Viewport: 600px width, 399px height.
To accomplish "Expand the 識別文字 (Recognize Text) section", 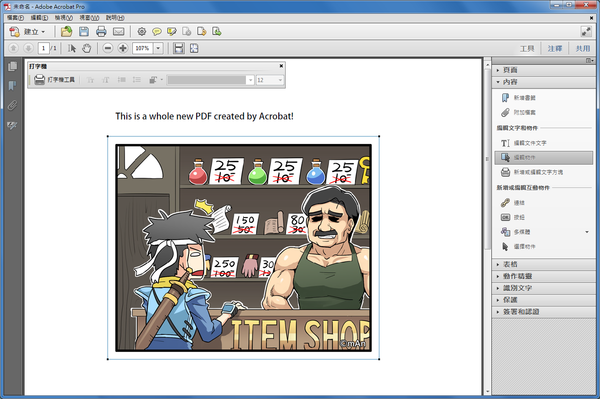I will point(543,288).
